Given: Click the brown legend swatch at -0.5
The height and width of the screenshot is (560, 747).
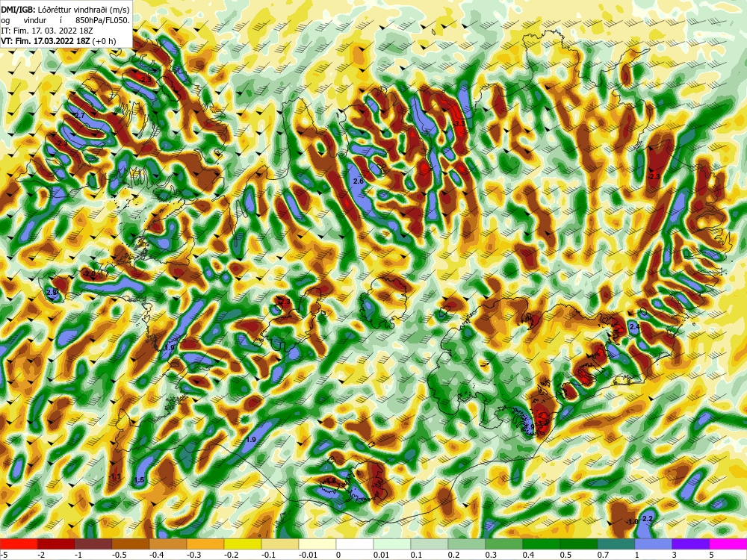Looking at the screenshot, I should coord(131,544).
